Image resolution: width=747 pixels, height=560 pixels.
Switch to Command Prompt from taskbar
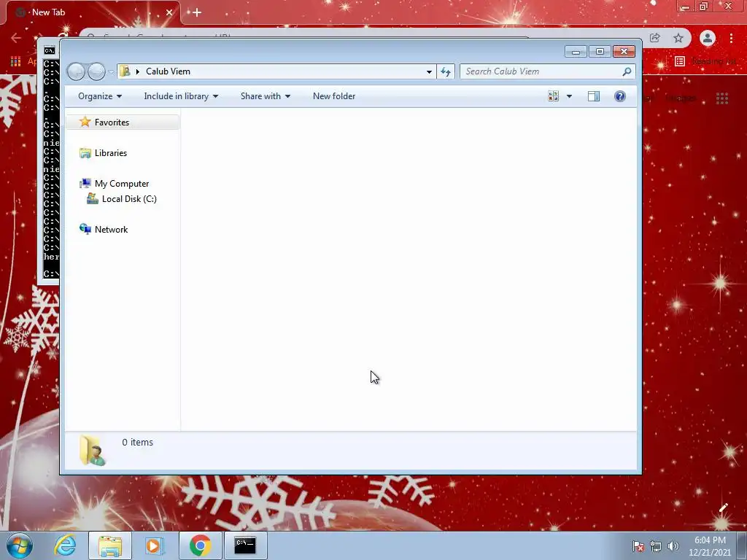point(245,545)
